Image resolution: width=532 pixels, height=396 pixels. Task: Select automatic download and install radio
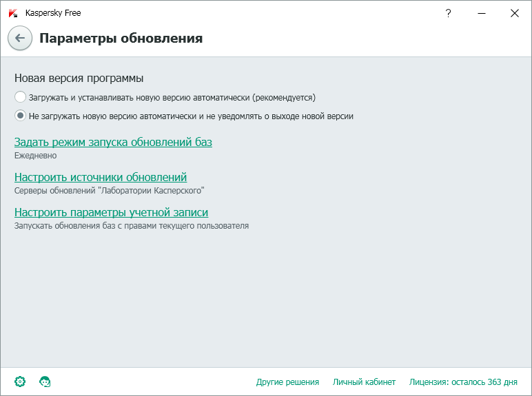[x=21, y=97]
